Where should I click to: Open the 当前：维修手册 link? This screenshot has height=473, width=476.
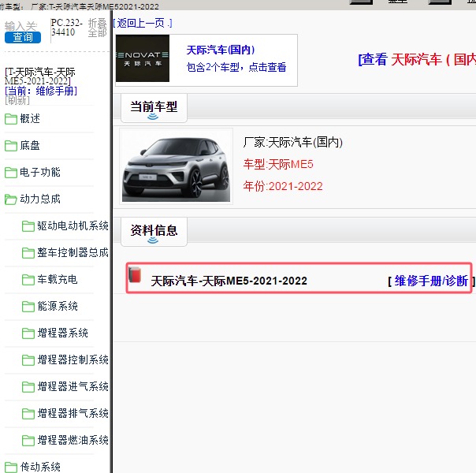click(41, 91)
